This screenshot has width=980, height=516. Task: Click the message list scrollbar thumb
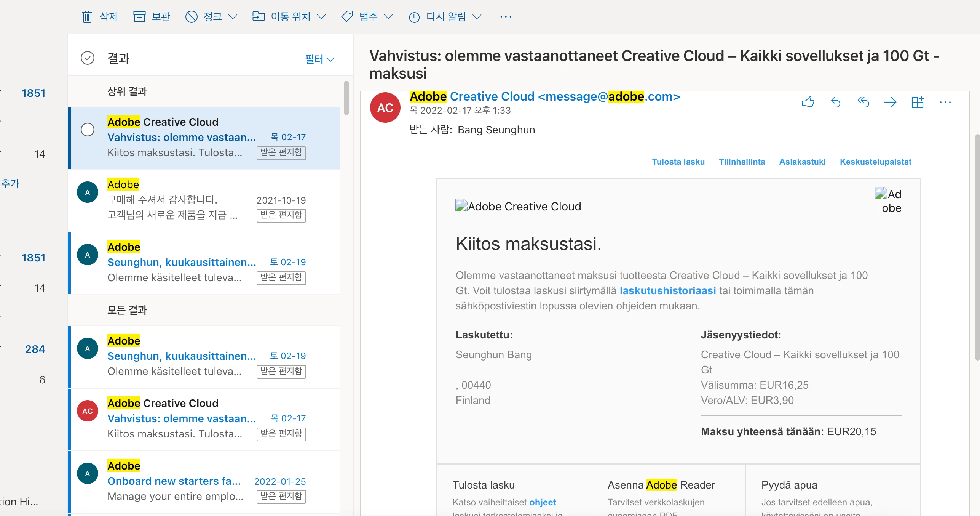(x=346, y=98)
